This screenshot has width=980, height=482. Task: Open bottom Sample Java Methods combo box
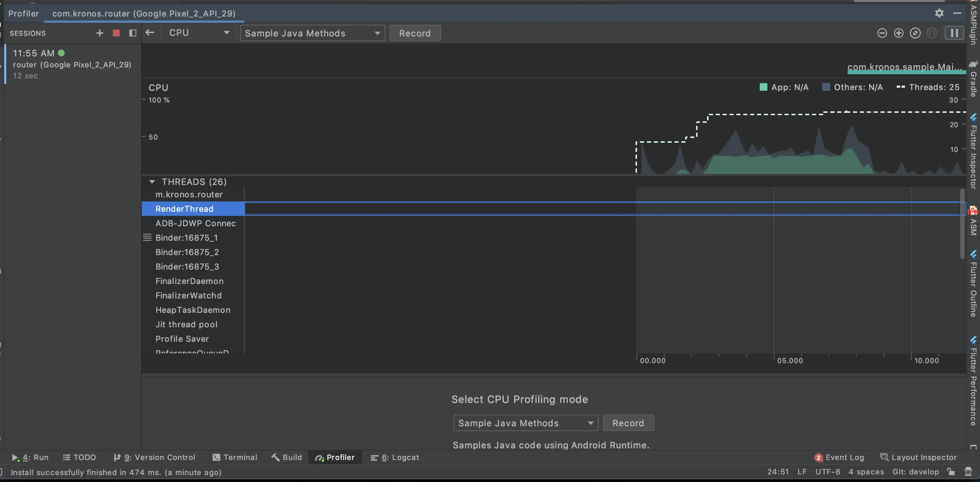click(x=525, y=423)
